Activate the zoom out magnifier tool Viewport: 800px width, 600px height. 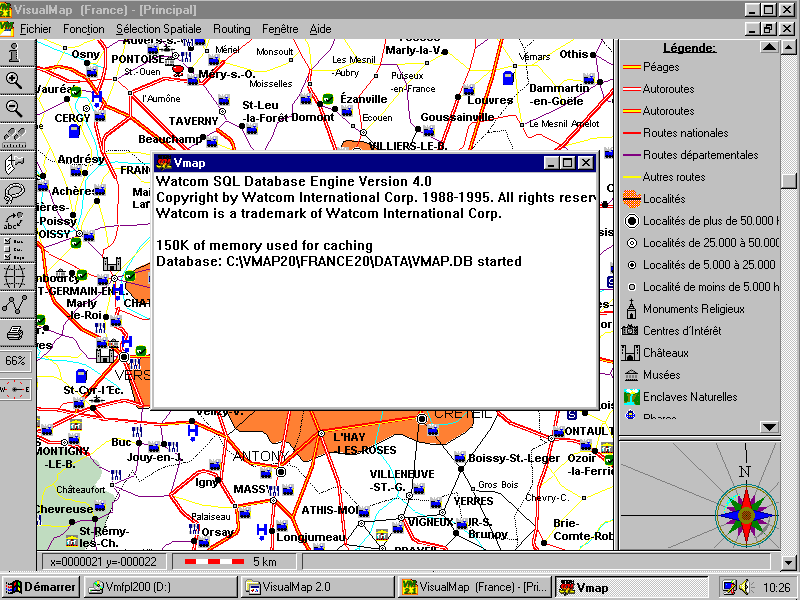click(15, 108)
